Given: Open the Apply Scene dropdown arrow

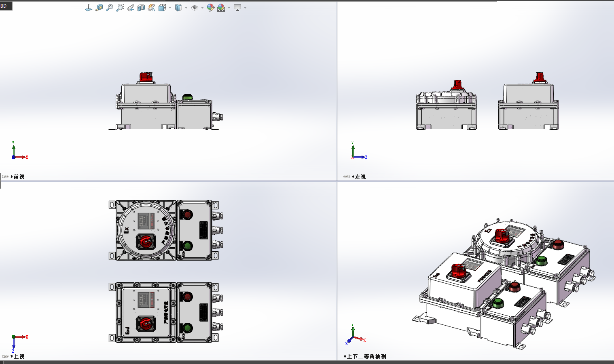Looking at the screenshot, I should [229, 8].
